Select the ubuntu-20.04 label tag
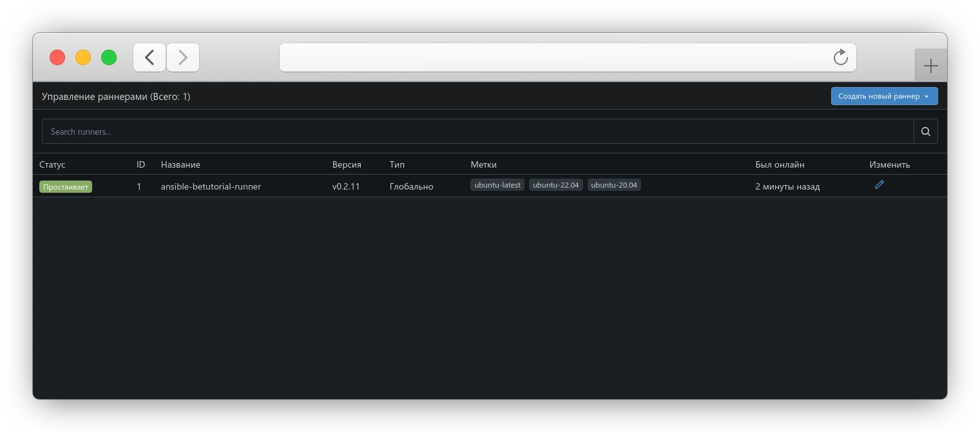980x432 pixels. (613, 185)
